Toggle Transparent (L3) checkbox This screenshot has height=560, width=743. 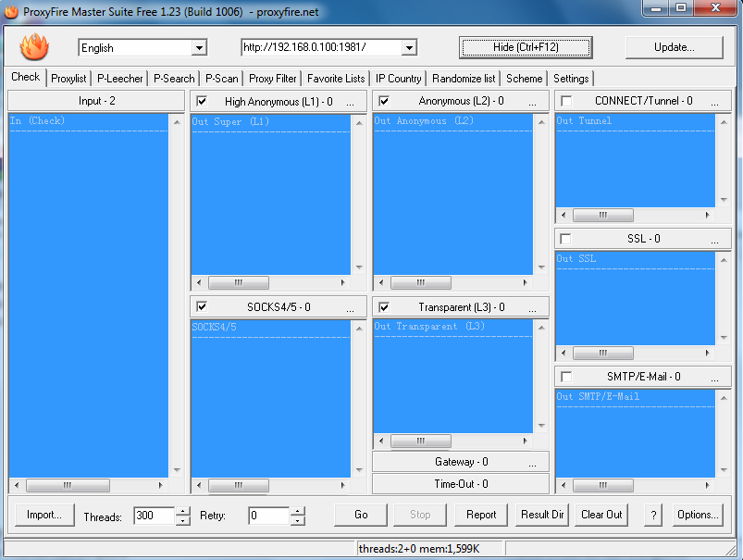coord(384,307)
